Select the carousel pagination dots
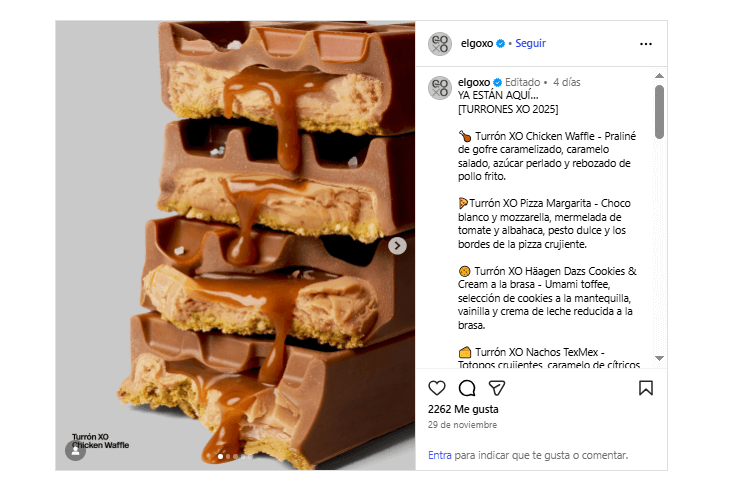The height and width of the screenshot is (500, 750). click(228, 457)
